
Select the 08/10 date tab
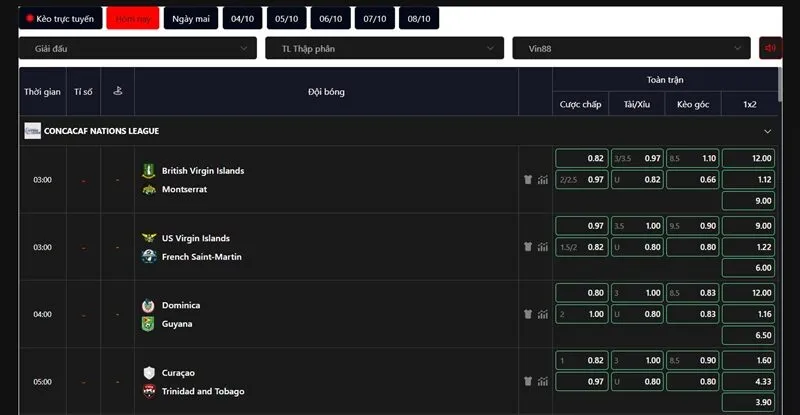419,19
